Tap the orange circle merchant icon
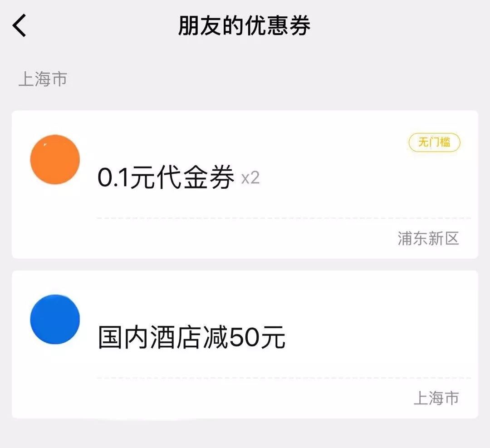 click(55, 159)
